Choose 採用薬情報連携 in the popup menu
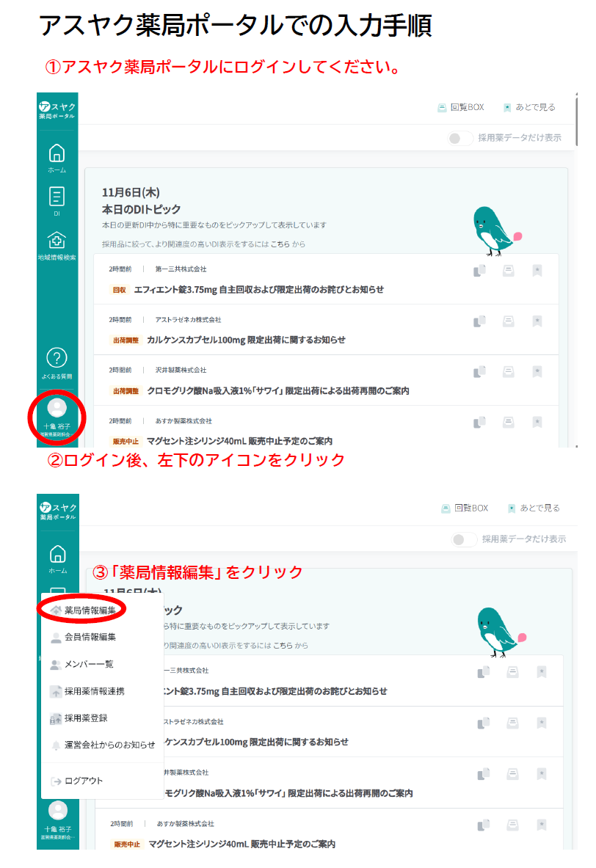Viewport: 596px width, 868px height. 94,691
